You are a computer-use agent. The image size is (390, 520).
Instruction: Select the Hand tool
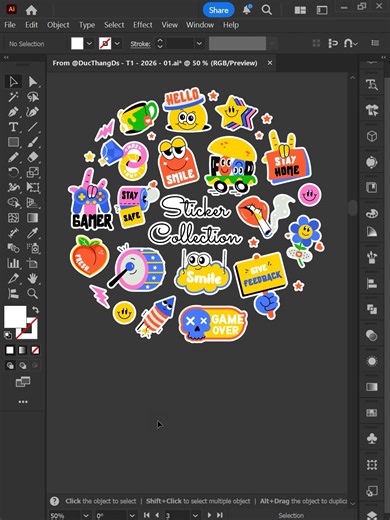32,278
